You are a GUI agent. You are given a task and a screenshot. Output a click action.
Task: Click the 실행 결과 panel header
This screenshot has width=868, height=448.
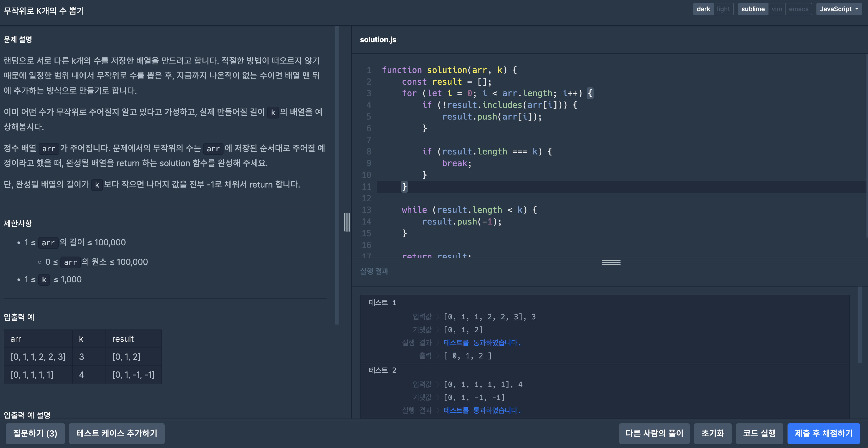(x=374, y=271)
